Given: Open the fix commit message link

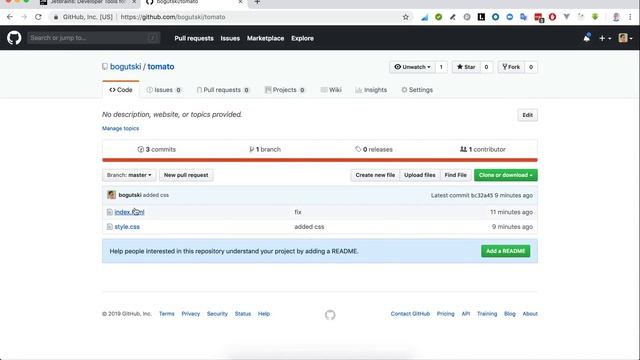Looking at the screenshot, I should coord(298,212).
